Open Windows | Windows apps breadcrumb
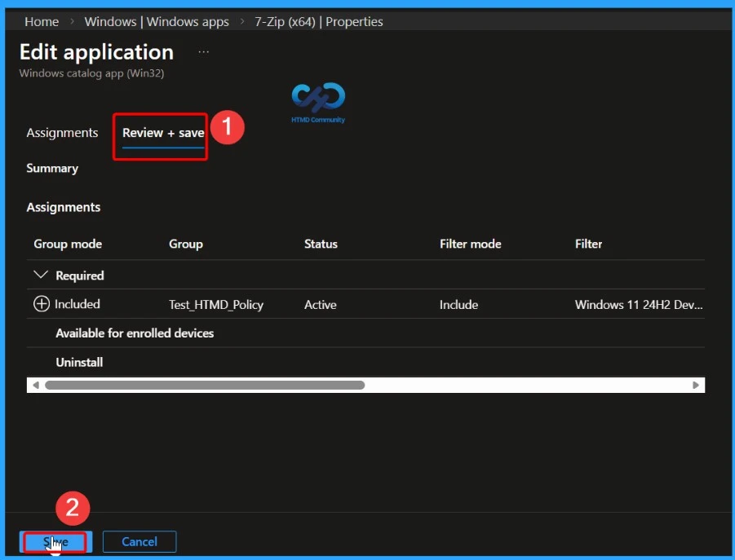 tap(157, 21)
